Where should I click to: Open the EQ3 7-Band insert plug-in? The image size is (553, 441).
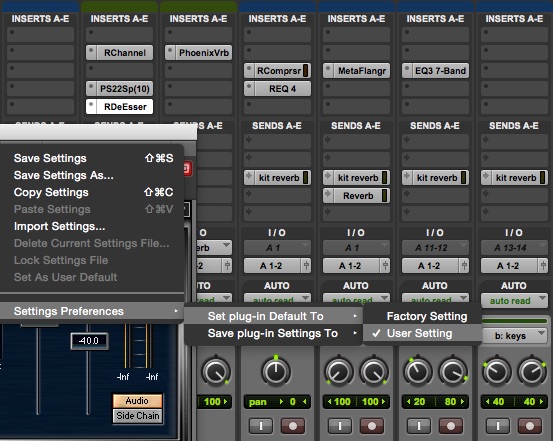(x=440, y=71)
